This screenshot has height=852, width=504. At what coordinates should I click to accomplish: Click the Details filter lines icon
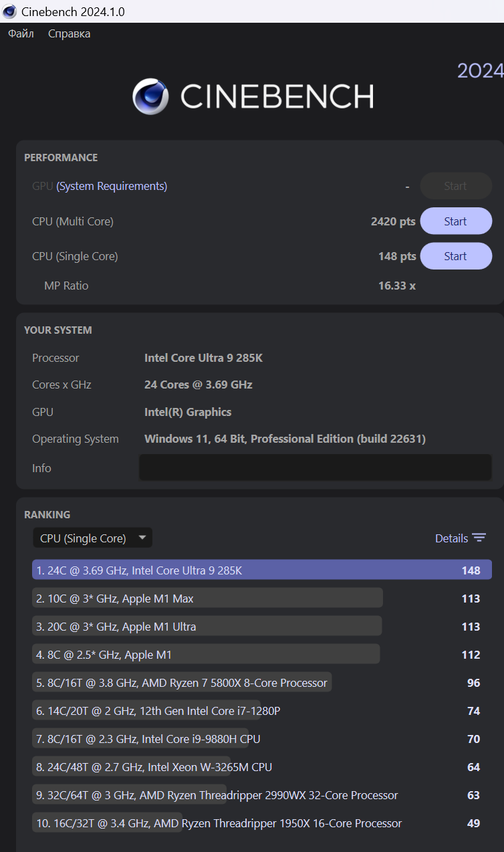click(479, 538)
